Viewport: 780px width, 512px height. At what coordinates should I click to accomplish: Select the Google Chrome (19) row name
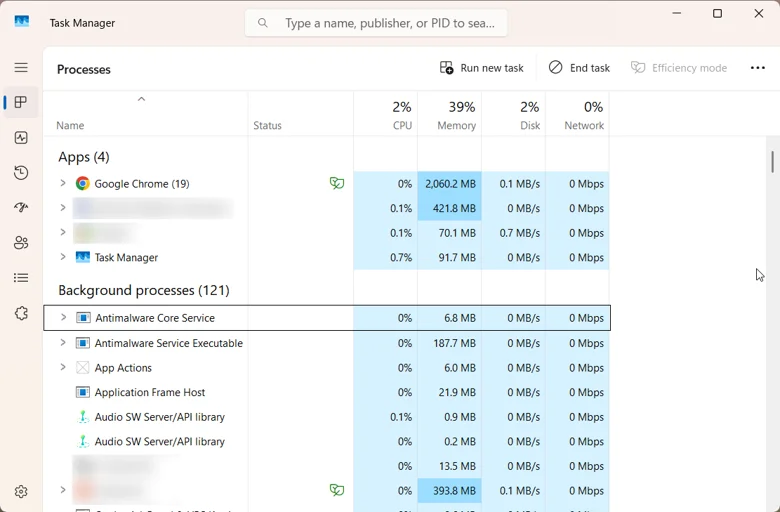pyautogui.click(x=142, y=184)
